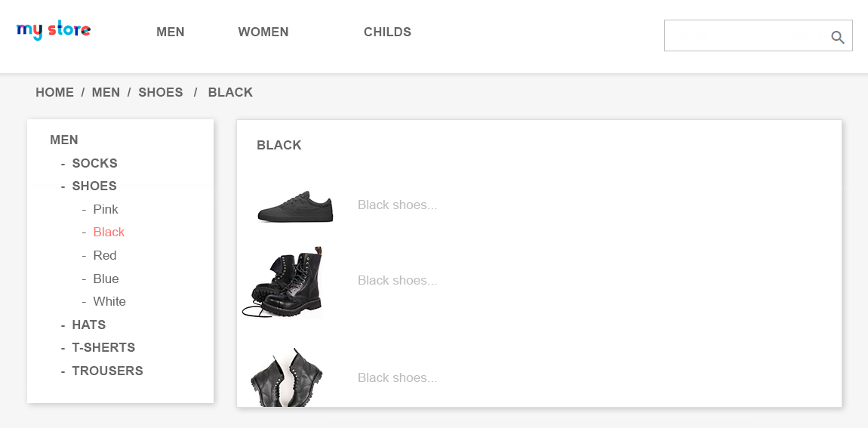Expand the SOCKS category in sidebar
Screen dimensions: 868x428
[x=94, y=163]
